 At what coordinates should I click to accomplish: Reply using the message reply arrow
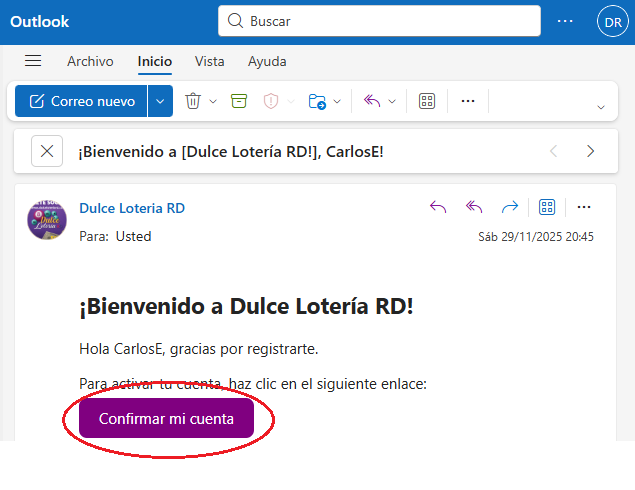click(x=438, y=207)
